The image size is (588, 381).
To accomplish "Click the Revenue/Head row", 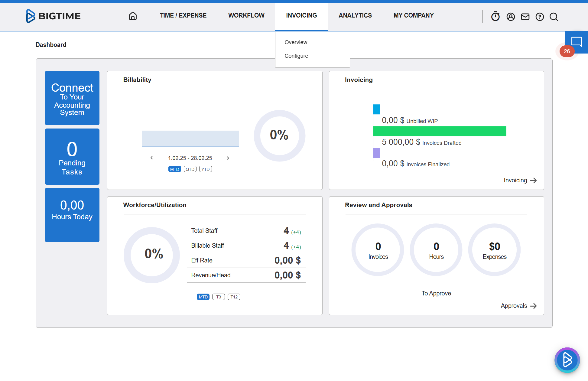I will (246, 275).
